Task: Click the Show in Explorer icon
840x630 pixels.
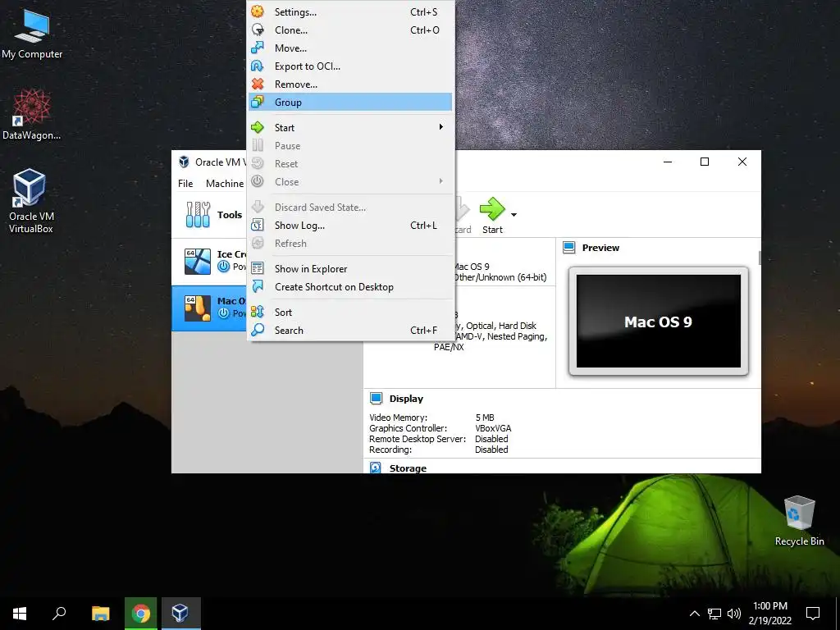Action: tap(258, 268)
